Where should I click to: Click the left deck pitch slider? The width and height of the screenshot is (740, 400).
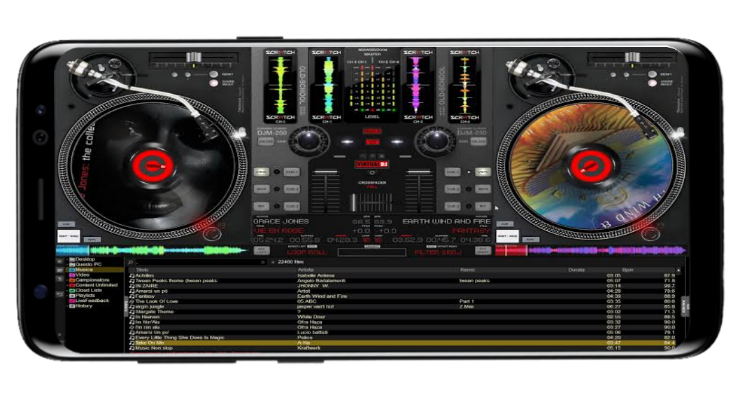193,58
